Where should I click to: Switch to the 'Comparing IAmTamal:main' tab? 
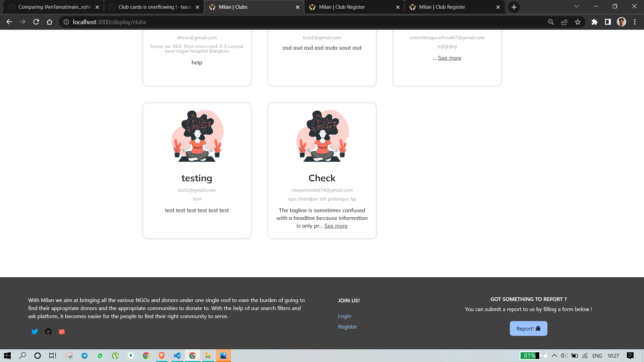point(54,7)
